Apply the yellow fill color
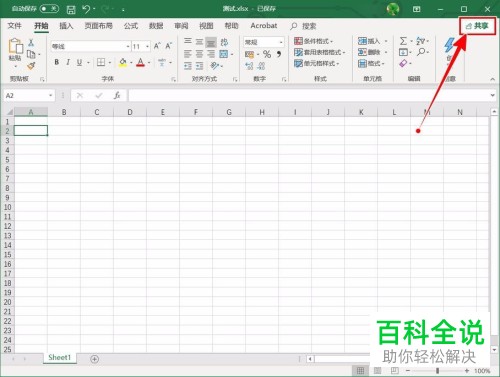 123,62
